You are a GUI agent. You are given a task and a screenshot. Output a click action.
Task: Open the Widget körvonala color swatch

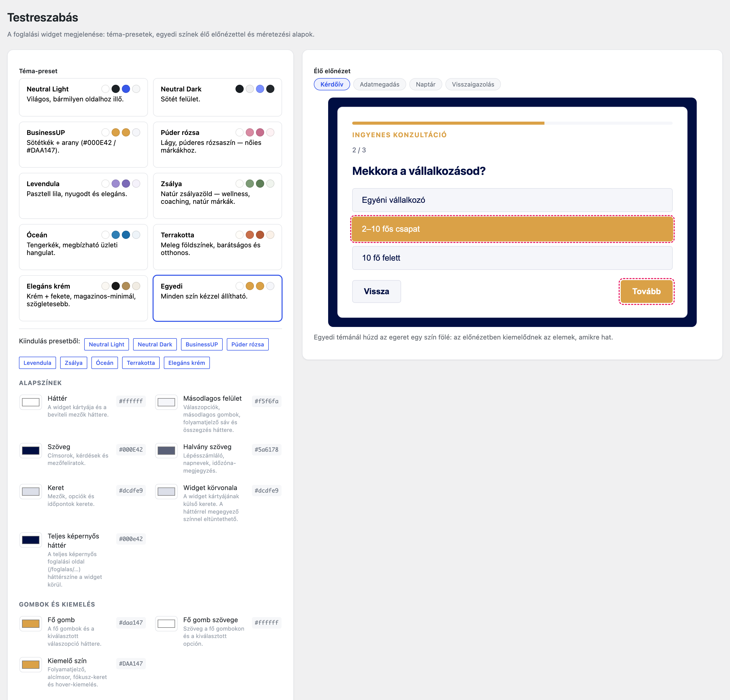(166, 491)
